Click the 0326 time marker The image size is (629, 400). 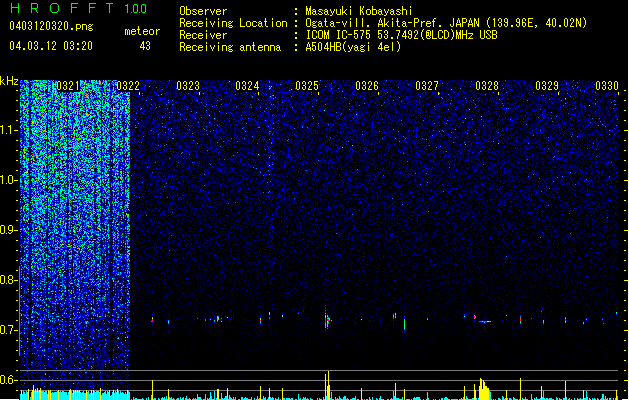(x=367, y=86)
